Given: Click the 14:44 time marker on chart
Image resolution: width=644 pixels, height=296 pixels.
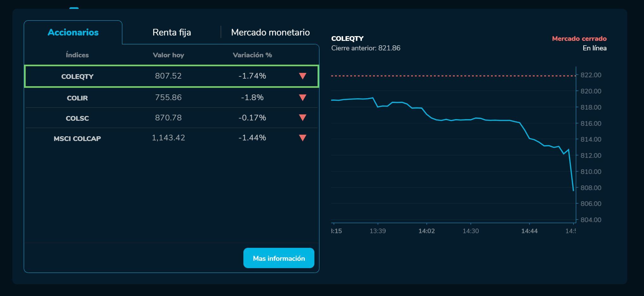Looking at the screenshot, I should click(529, 231).
